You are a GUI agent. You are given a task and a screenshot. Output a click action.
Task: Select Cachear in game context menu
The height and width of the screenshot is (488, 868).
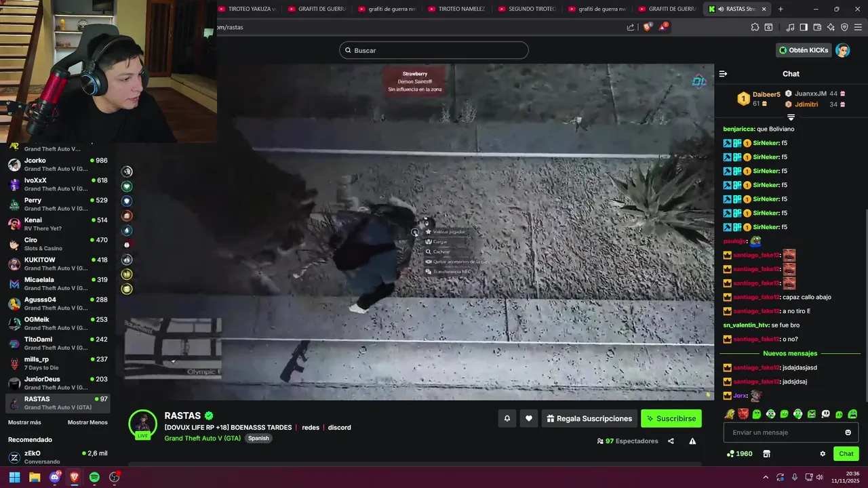441,251
